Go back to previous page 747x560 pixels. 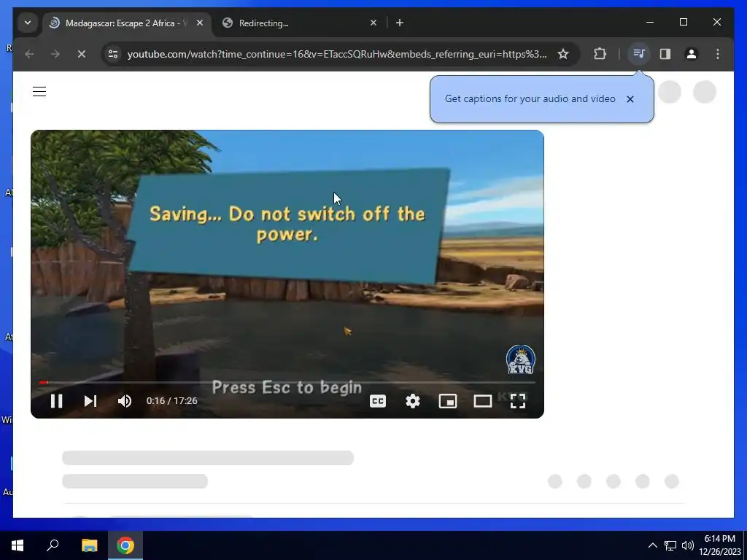point(29,54)
